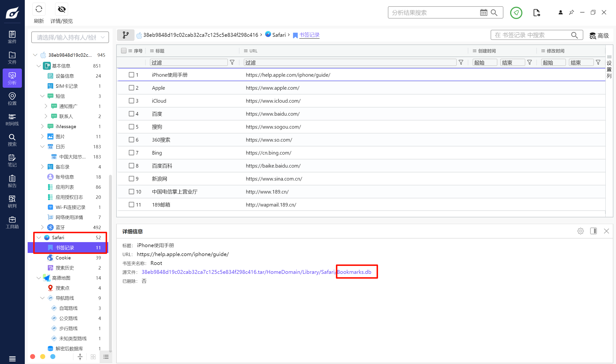Sort by the 创建时间 column header

click(x=487, y=51)
